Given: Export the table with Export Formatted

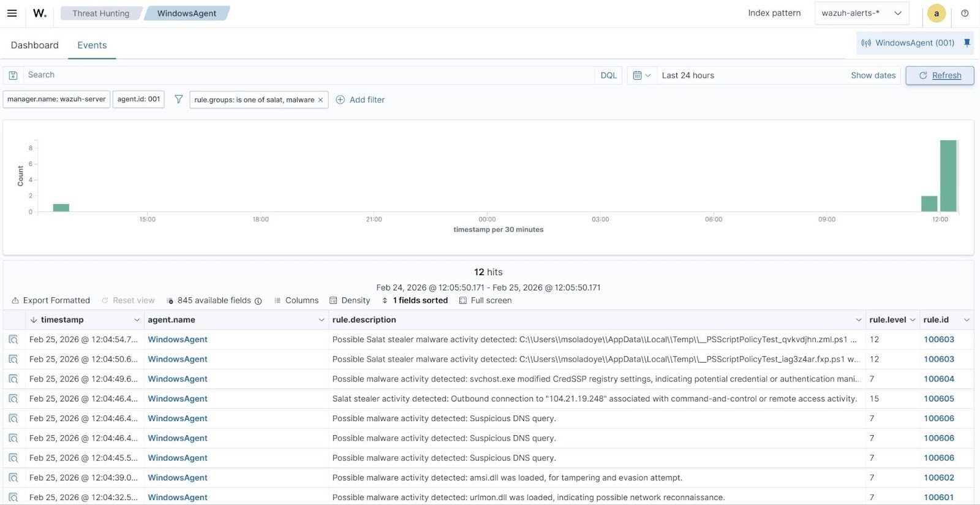Looking at the screenshot, I should click(x=51, y=300).
